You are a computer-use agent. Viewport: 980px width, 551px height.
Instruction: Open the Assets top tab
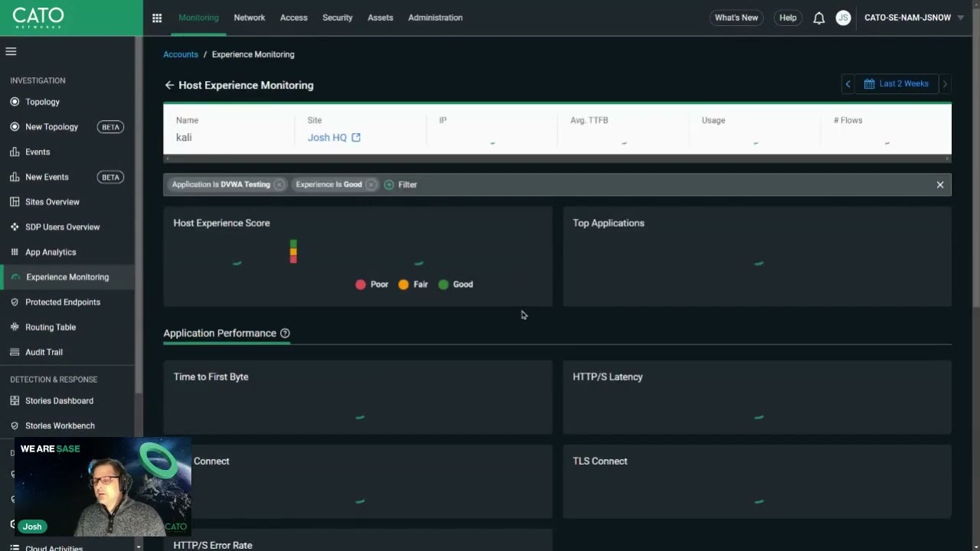[x=381, y=18]
